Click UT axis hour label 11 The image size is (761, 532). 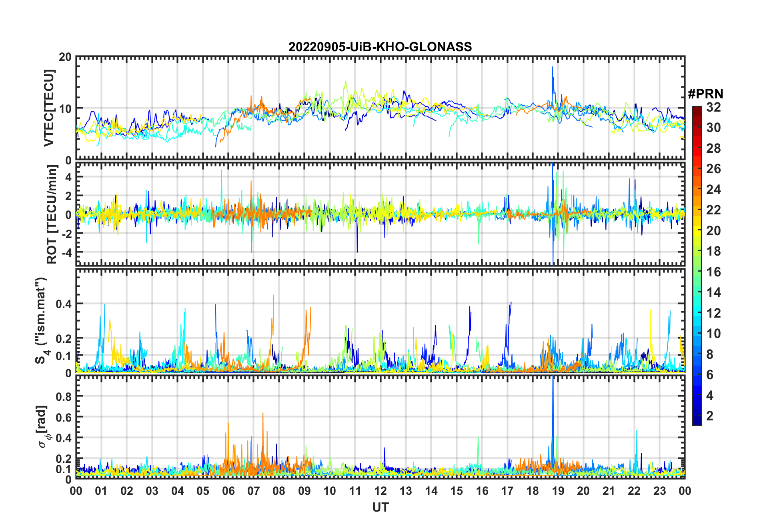[355, 491]
